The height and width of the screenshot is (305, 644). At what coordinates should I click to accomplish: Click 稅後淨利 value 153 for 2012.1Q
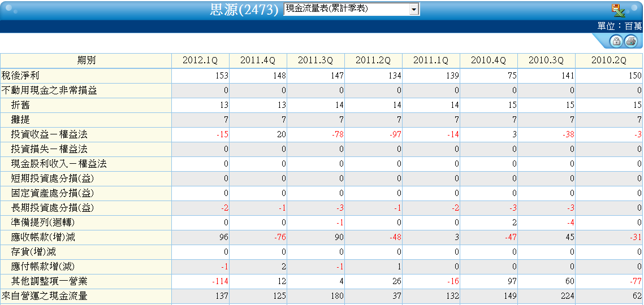(222, 76)
